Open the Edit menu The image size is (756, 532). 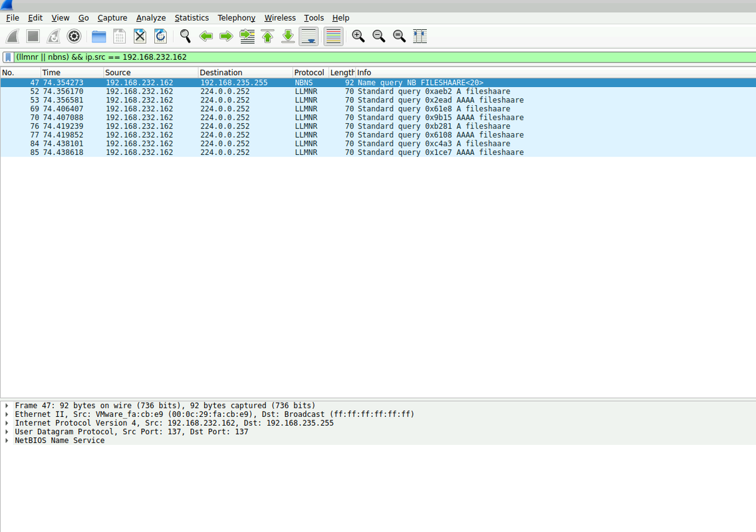click(x=35, y=18)
